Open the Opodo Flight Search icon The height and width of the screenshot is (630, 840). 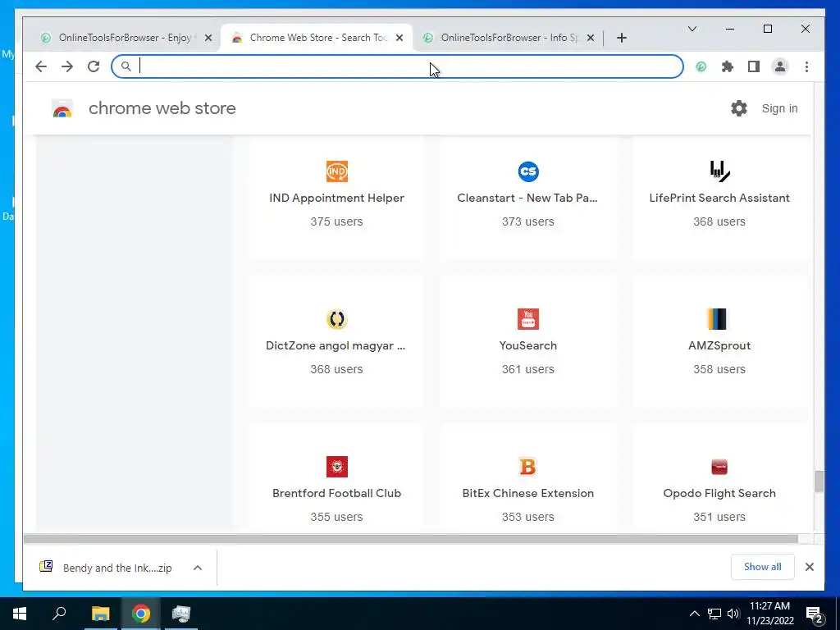tap(719, 467)
